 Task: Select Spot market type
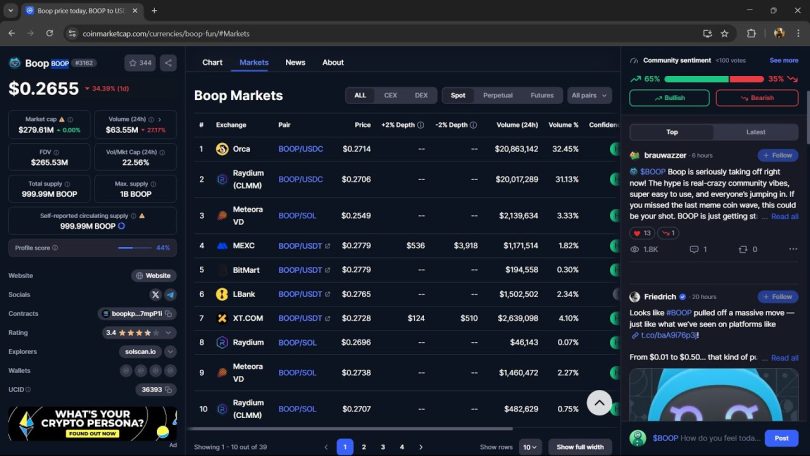point(458,96)
